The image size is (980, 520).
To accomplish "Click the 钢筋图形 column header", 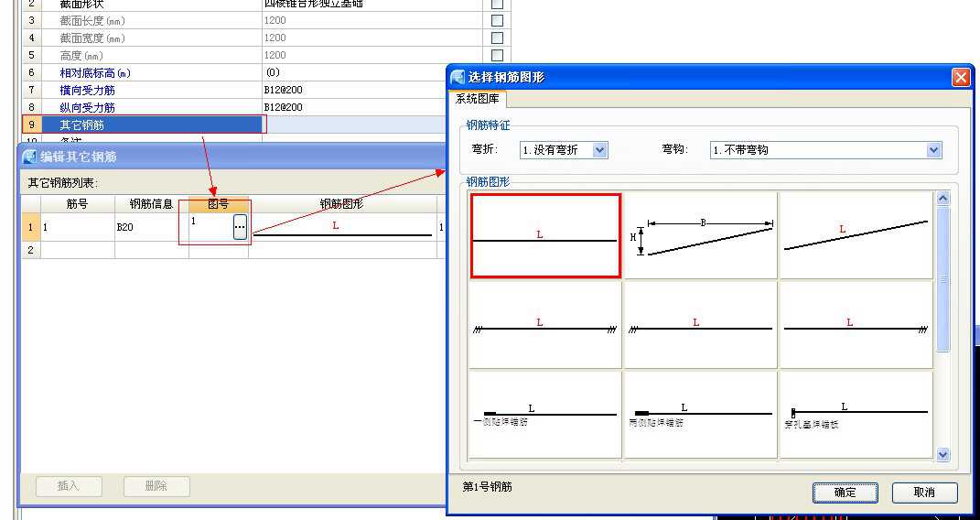I will (x=342, y=204).
